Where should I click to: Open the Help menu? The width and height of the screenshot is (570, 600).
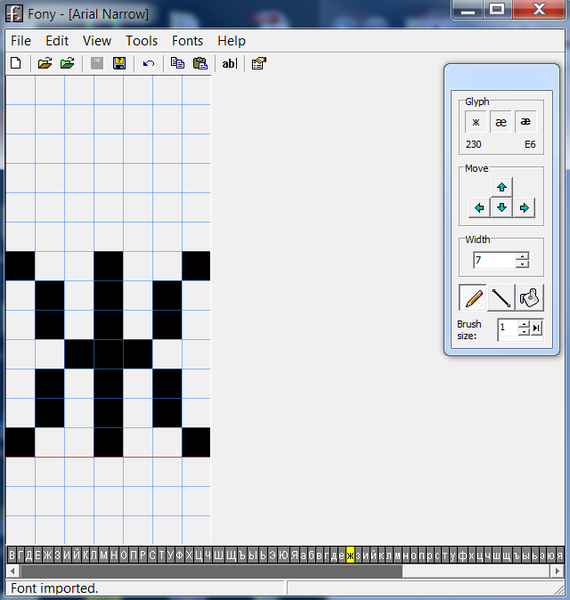click(x=231, y=41)
